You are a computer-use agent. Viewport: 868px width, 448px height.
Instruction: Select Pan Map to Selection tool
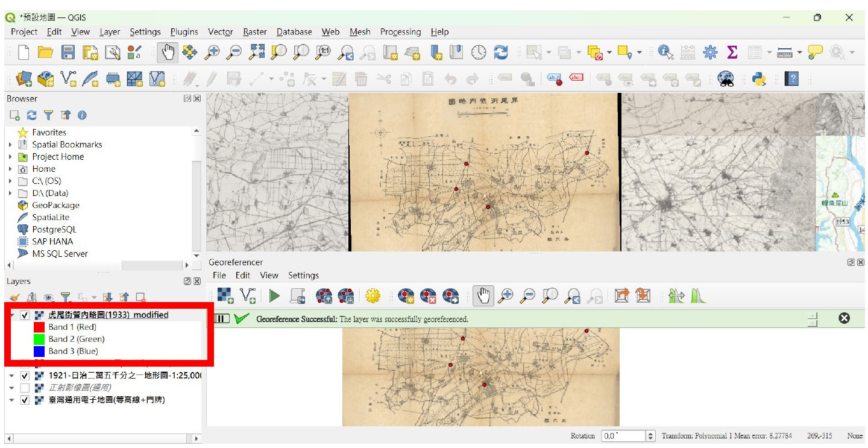click(x=190, y=53)
